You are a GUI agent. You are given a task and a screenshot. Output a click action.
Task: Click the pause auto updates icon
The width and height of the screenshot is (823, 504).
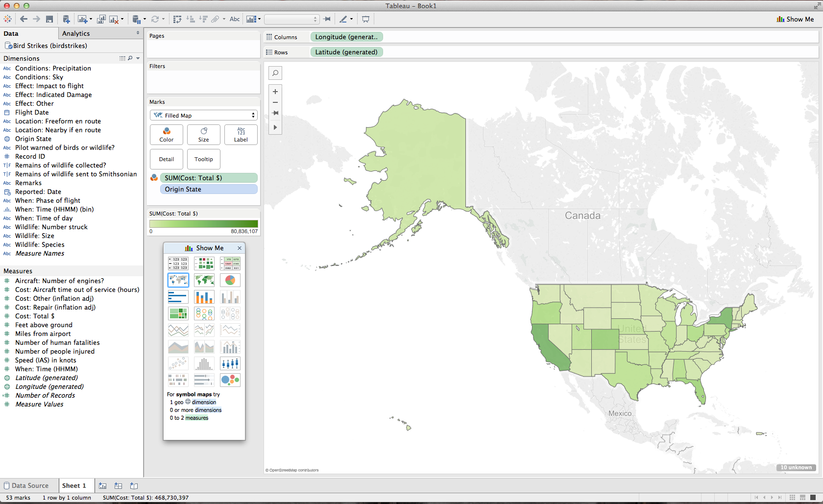tap(136, 19)
